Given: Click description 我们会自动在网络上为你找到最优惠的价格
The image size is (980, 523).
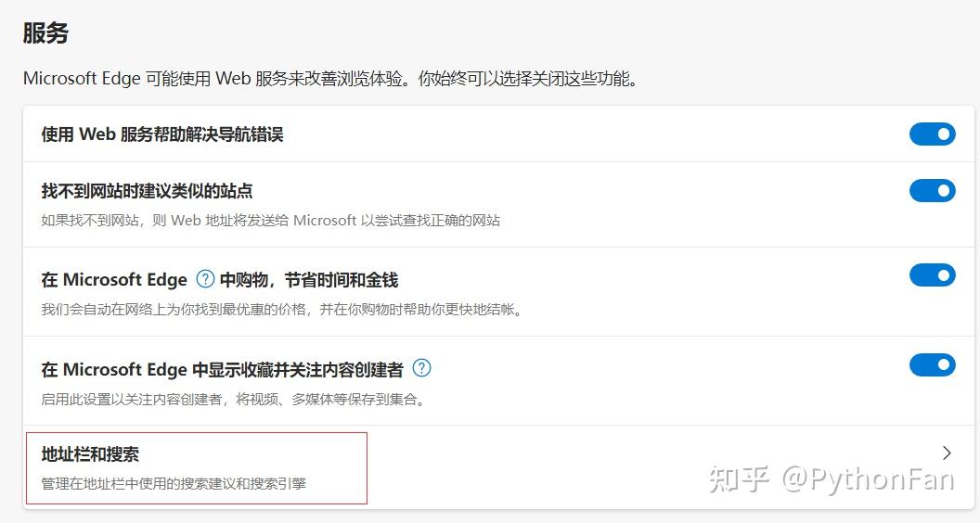Looking at the screenshot, I should tap(282, 310).
